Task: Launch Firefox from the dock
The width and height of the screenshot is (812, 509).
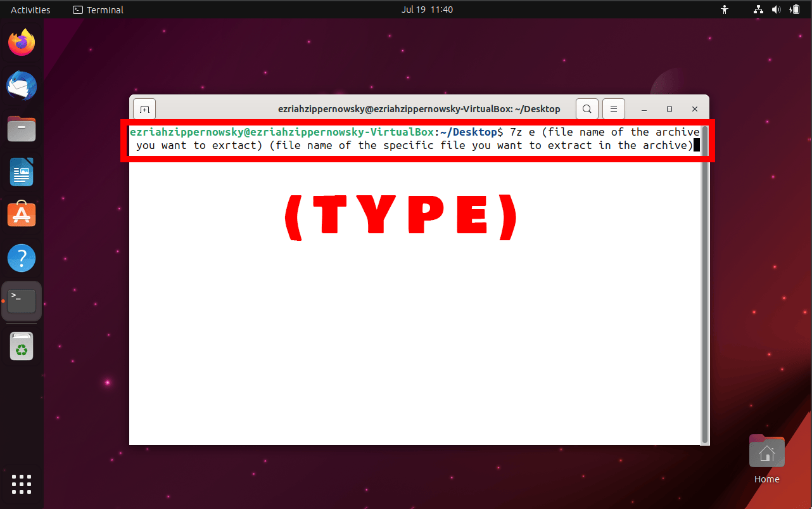Action: click(22, 42)
